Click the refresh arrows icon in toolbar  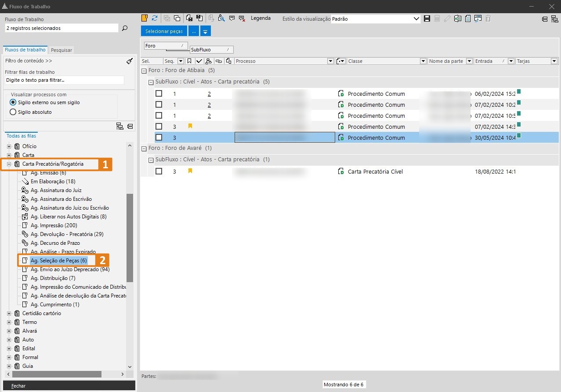[x=155, y=18]
